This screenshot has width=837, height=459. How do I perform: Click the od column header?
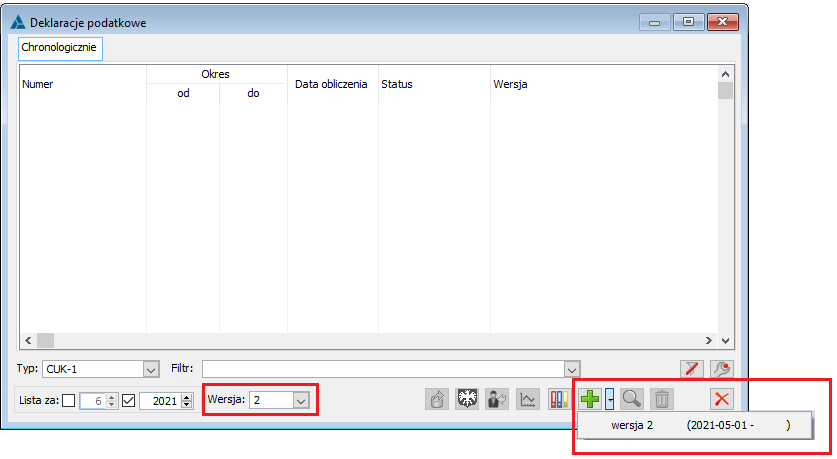[183, 93]
